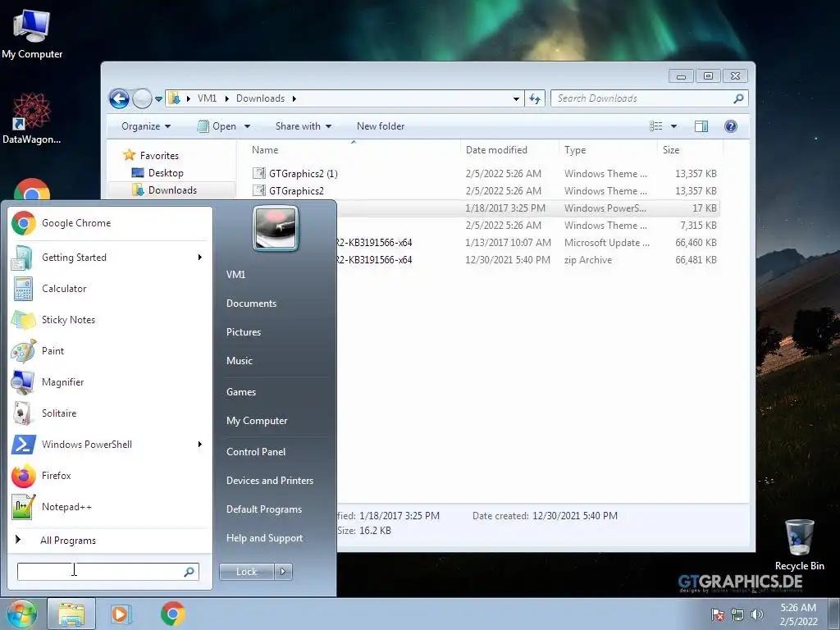Toggle the preview pane
Screen dimensions: 840x630
(701, 126)
